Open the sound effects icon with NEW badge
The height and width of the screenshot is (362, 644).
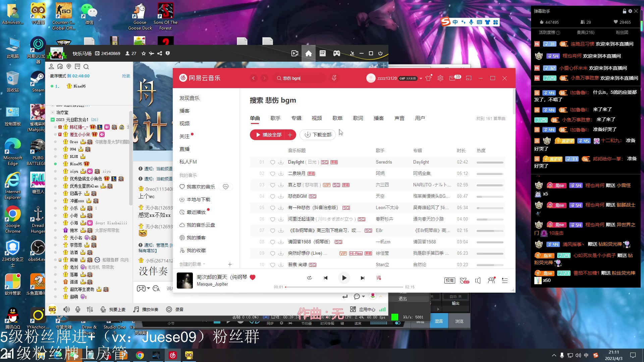pos(464,281)
